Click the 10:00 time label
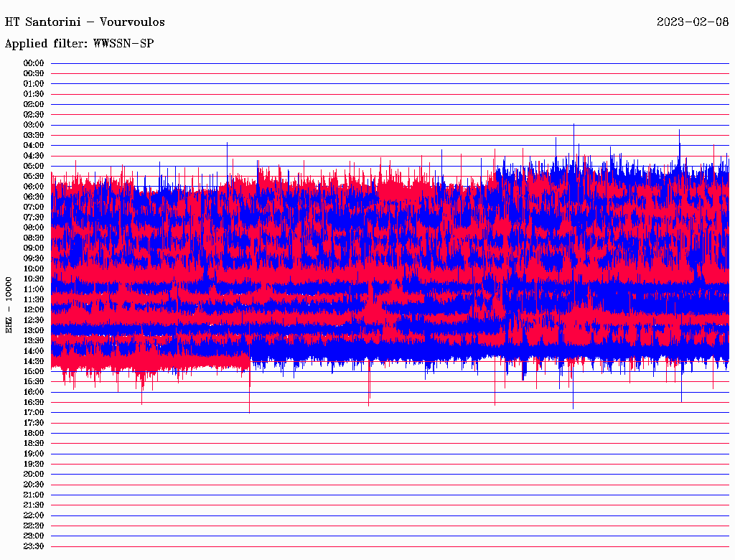This screenshot has height=560, width=735. pyautogui.click(x=34, y=269)
